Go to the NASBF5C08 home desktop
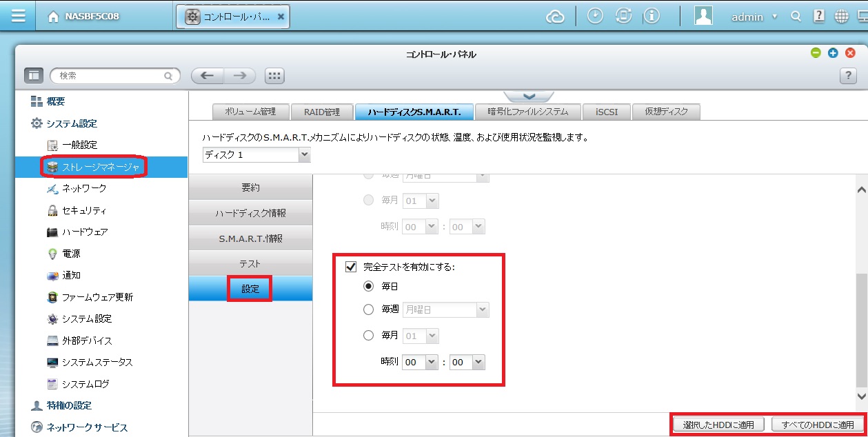This screenshot has width=868, height=437. click(x=83, y=17)
